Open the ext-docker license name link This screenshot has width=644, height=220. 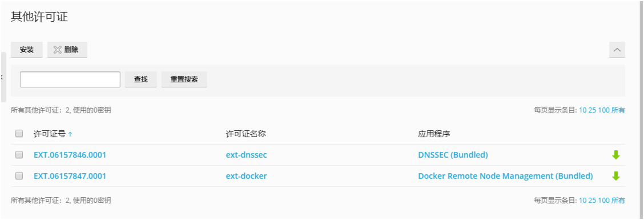point(247,176)
